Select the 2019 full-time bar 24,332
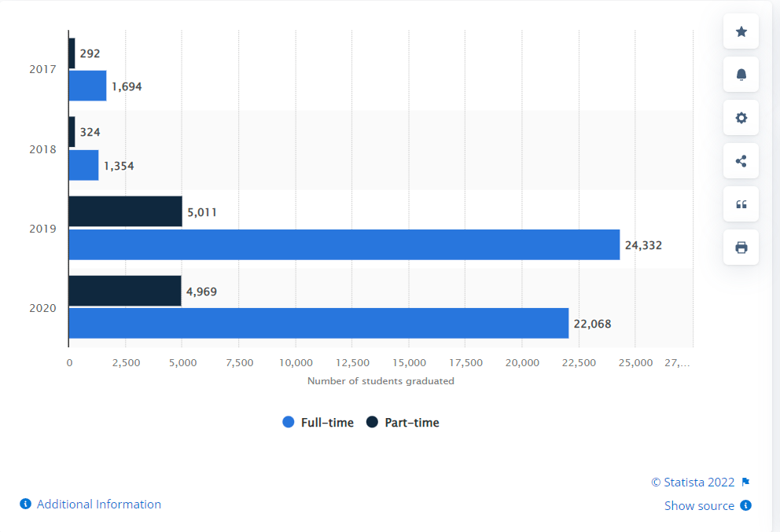The image size is (780, 532). tap(344, 244)
